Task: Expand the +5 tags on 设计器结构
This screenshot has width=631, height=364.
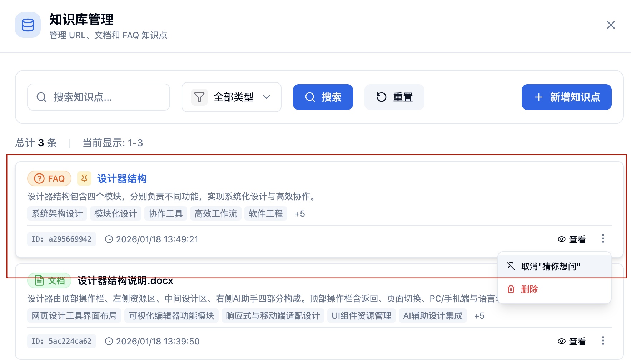Action: click(299, 214)
